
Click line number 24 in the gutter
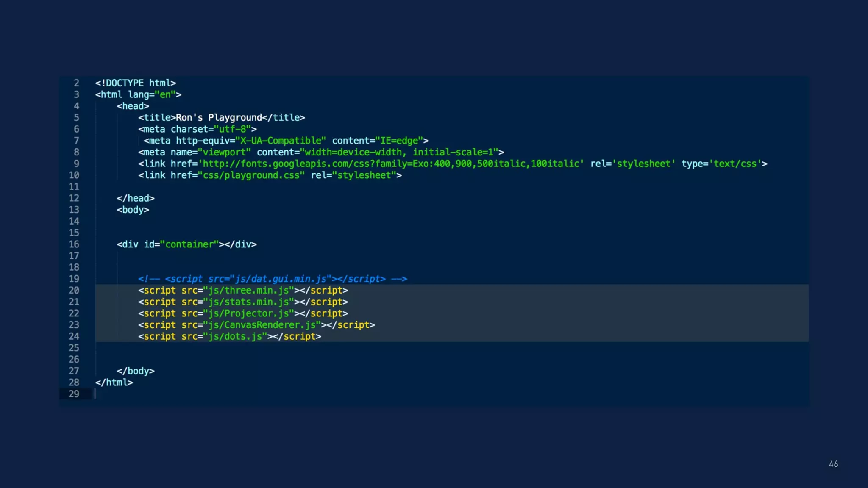pos(74,336)
